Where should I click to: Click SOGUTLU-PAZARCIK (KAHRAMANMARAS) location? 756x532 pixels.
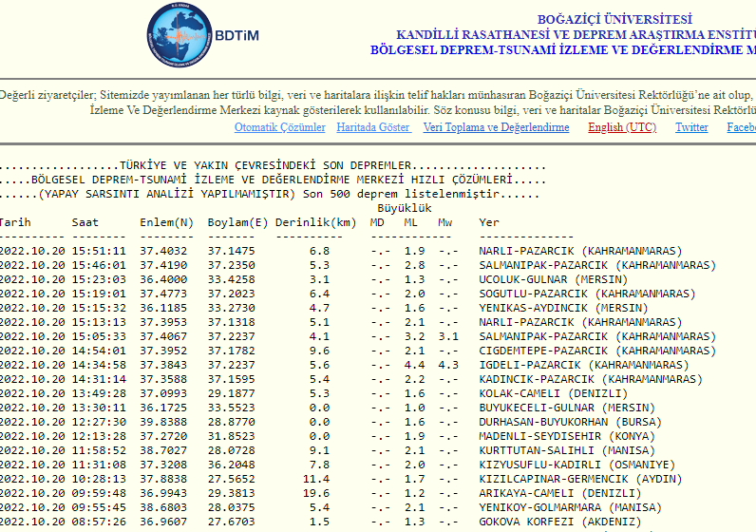(x=587, y=294)
